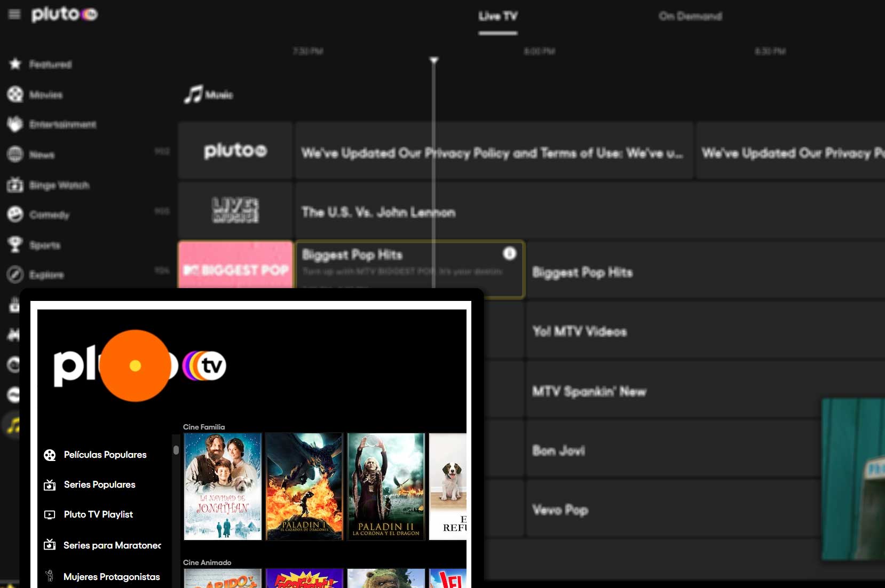Switch to the Live TV tab
Image resolution: width=885 pixels, height=588 pixels.
(497, 17)
